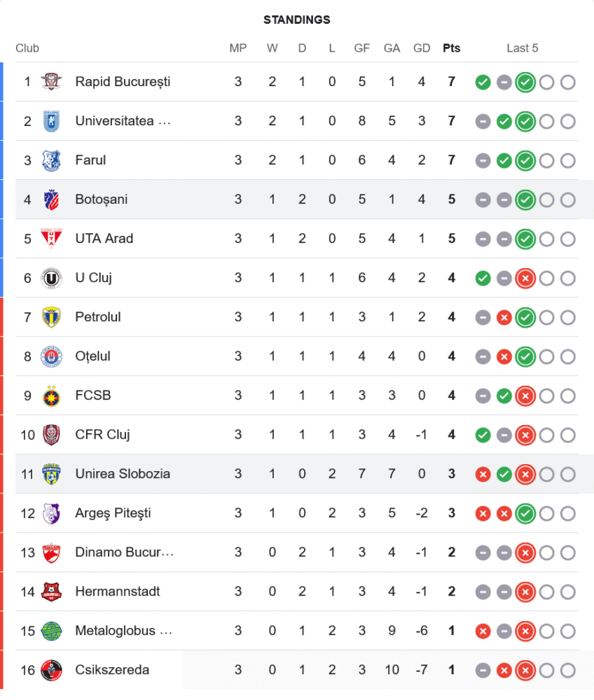
Task: Click the FCSB club crest
Action: point(51,395)
